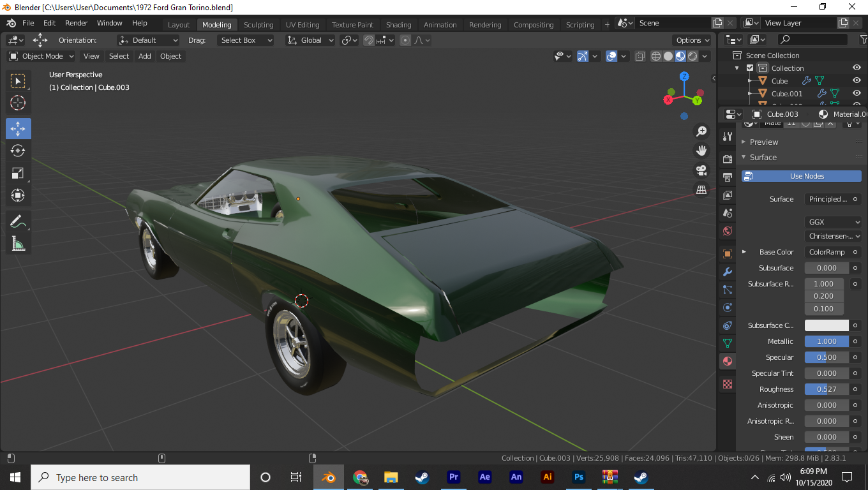This screenshot has height=490, width=868.
Task: Switch to wireframe viewport shading
Action: (656, 56)
